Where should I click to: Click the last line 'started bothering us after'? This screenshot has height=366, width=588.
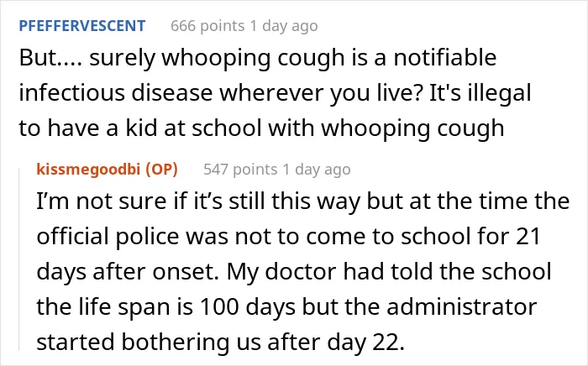pos(220,342)
